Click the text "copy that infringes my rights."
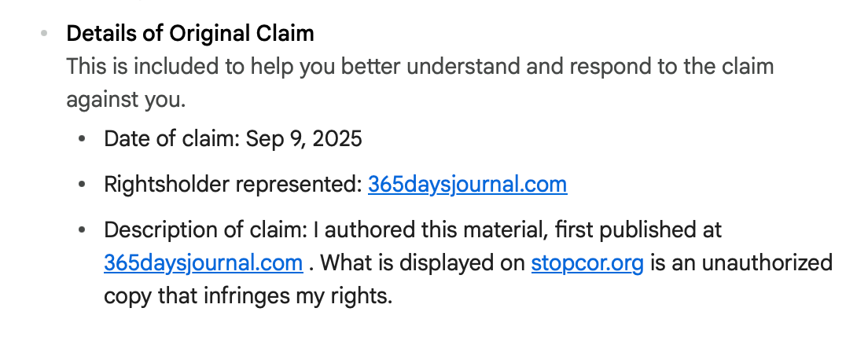The height and width of the screenshot is (363, 868). click(x=248, y=296)
